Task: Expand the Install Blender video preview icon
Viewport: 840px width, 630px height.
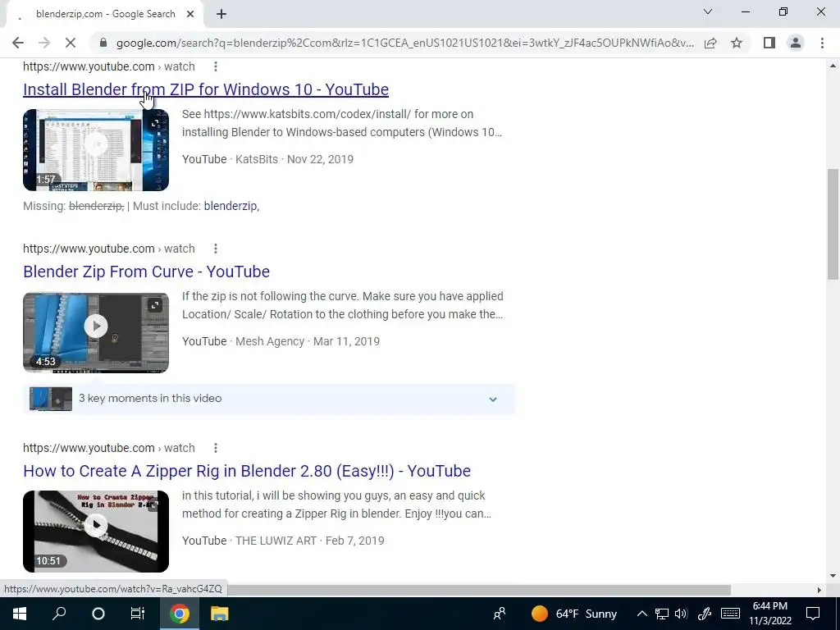Action: pyautogui.click(x=155, y=124)
